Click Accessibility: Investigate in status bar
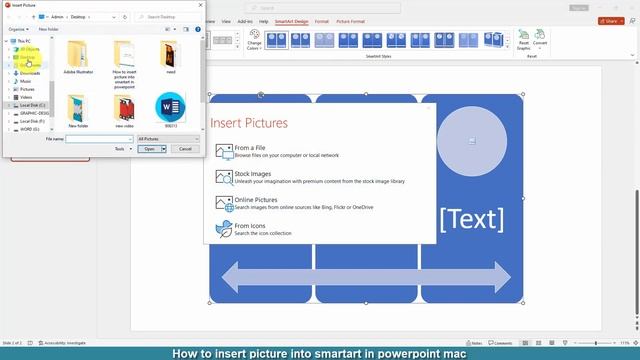 62,343
